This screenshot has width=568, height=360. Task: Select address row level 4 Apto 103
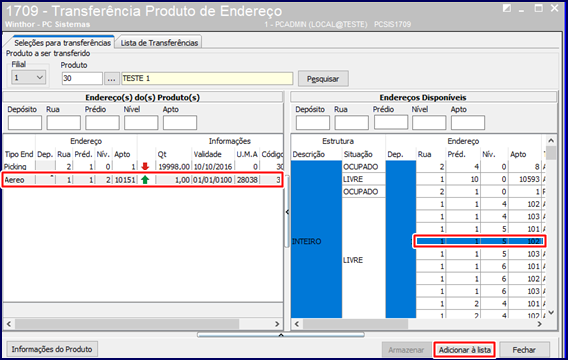(480, 217)
